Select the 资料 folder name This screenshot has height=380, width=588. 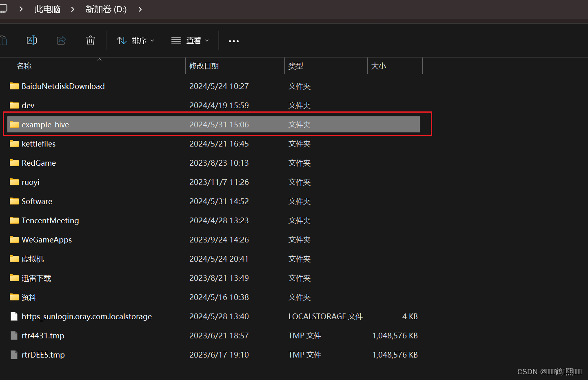(29, 297)
